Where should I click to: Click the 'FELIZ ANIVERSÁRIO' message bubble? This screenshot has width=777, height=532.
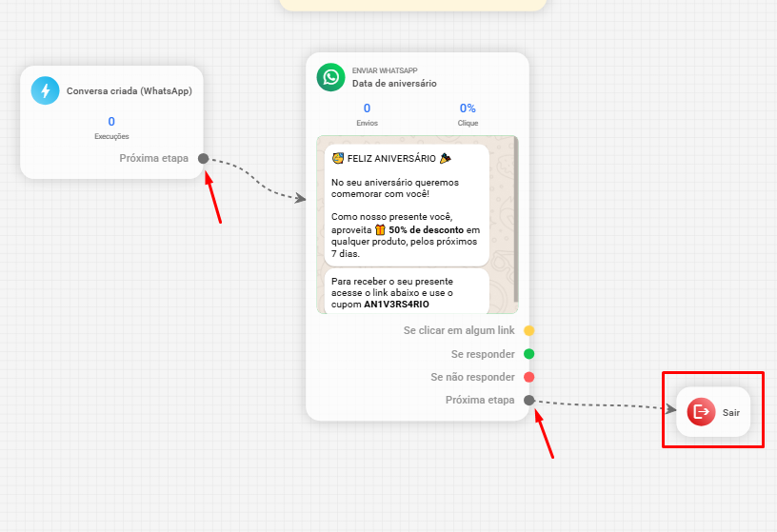coord(407,206)
